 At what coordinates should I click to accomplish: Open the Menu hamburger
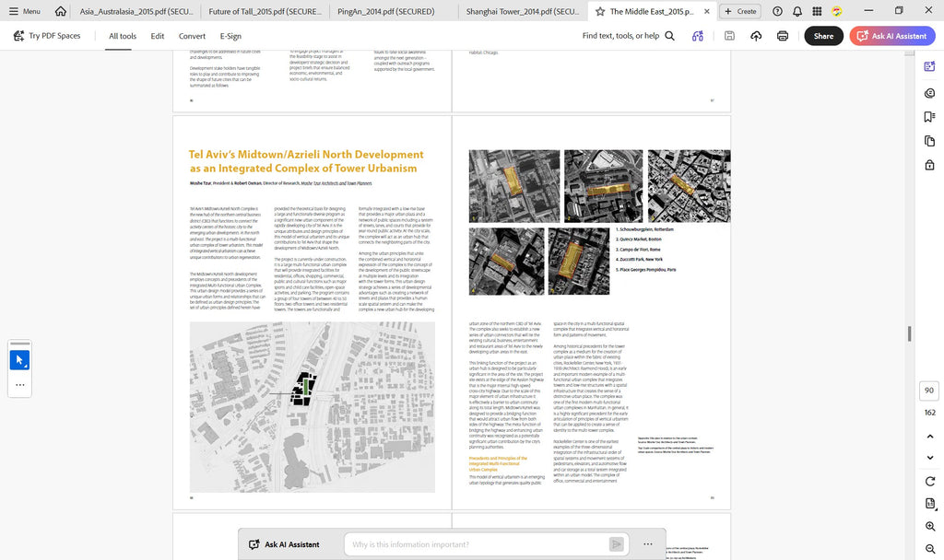(x=25, y=11)
